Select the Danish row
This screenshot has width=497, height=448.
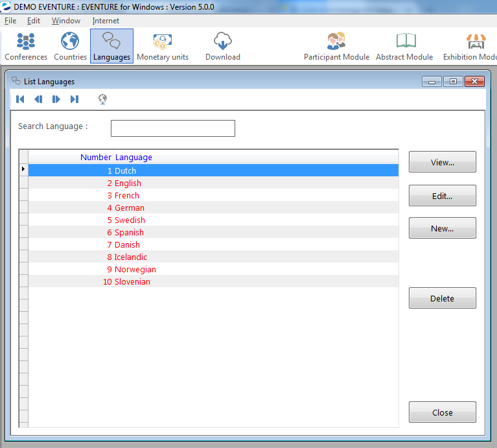(x=213, y=245)
